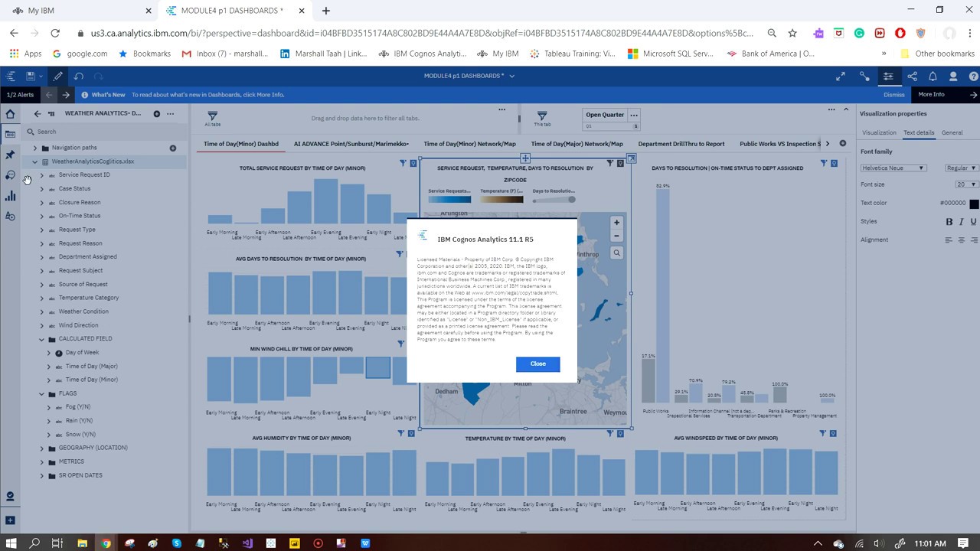Click the This tab filter icon
980x551 pixels.
(542, 116)
